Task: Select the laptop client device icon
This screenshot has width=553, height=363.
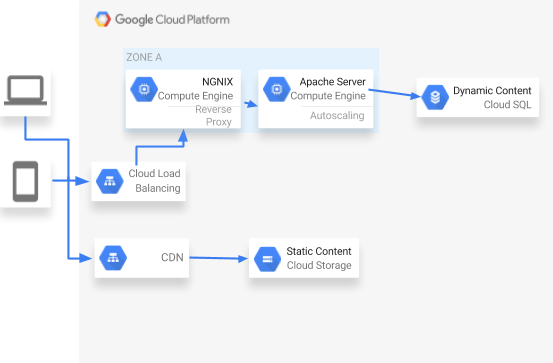Action: [25, 90]
